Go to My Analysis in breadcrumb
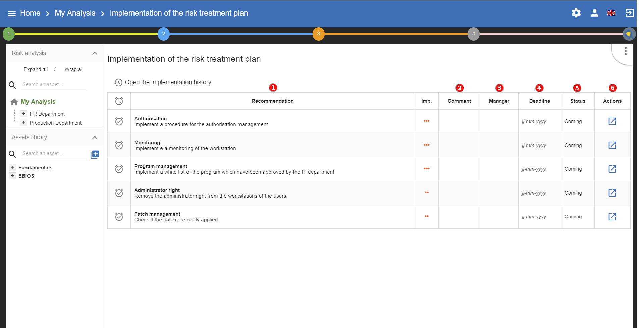Image resolution: width=644 pixels, height=328 pixels. click(x=75, y=13)
